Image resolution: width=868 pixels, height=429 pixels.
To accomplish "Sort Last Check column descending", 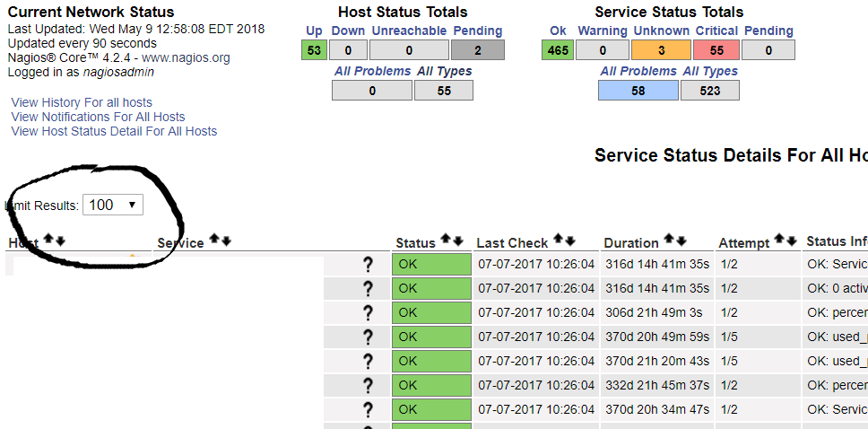I will pos(569,241).
